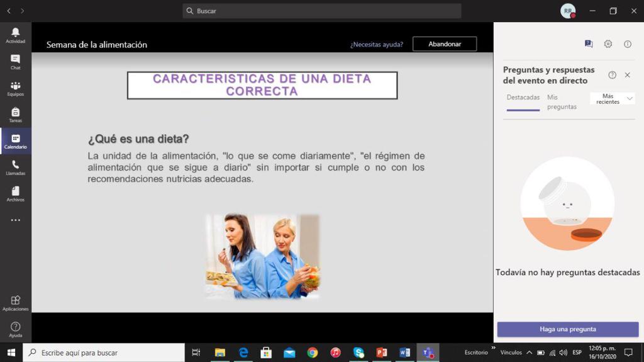Screen dimensions: 644x362
Task: Open Chat from the Teams sidebar
Action: click(x=15, y=62)
